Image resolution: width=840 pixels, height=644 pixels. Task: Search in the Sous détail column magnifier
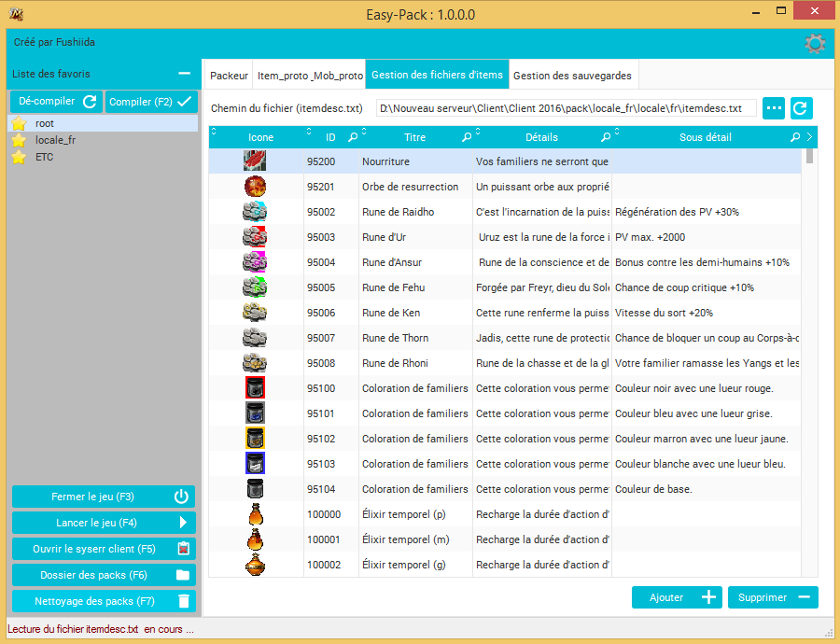(x=795, y=138)
